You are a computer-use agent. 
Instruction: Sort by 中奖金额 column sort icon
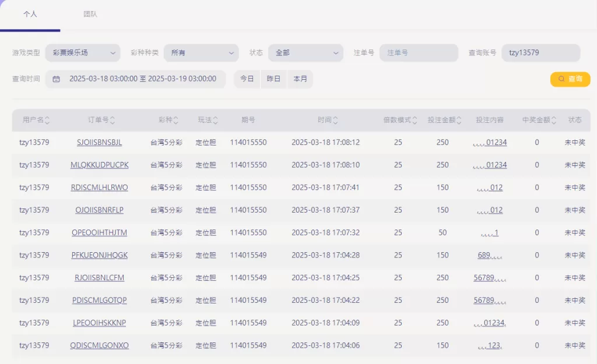[x=554, y=121]
